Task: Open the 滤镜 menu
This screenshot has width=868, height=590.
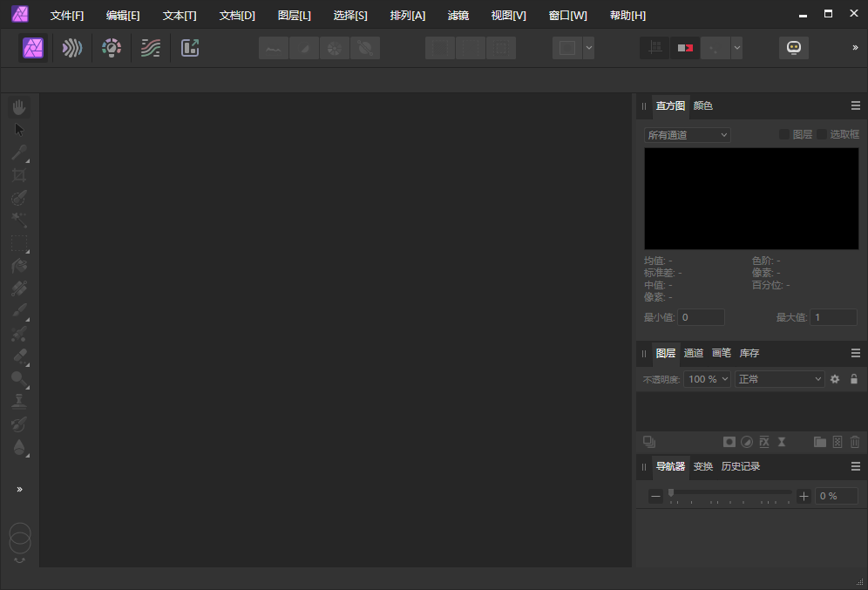Action: [458, 15]
